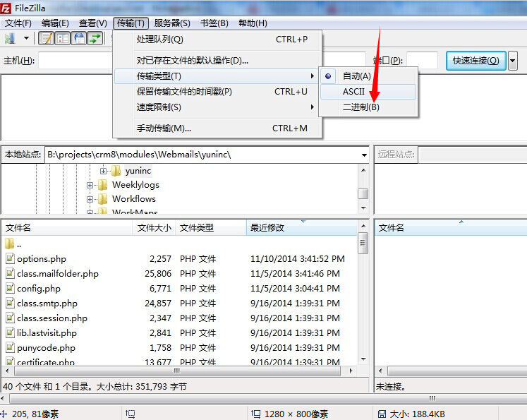Viewport: 527px width, 420px height.
Task: Click the 快速连接(Q) button
Action: (476, 61)
